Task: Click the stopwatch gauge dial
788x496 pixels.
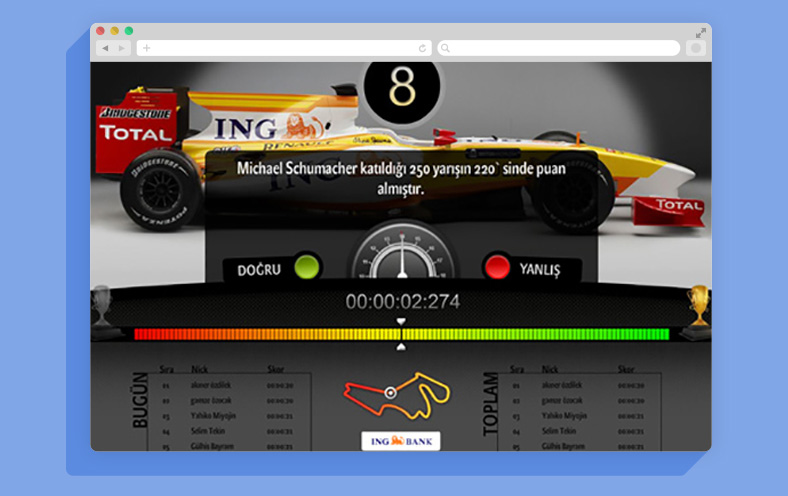Action: tap(401, 256)
